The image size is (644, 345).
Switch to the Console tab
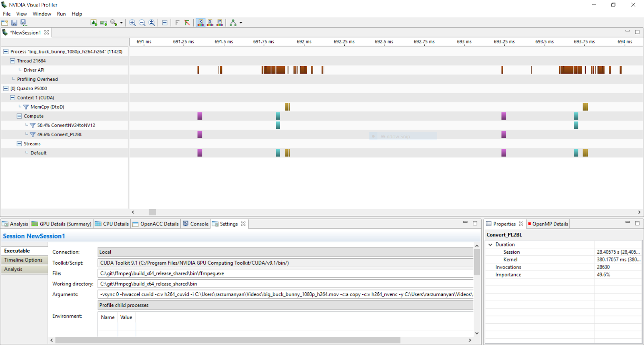pos(196,224)
